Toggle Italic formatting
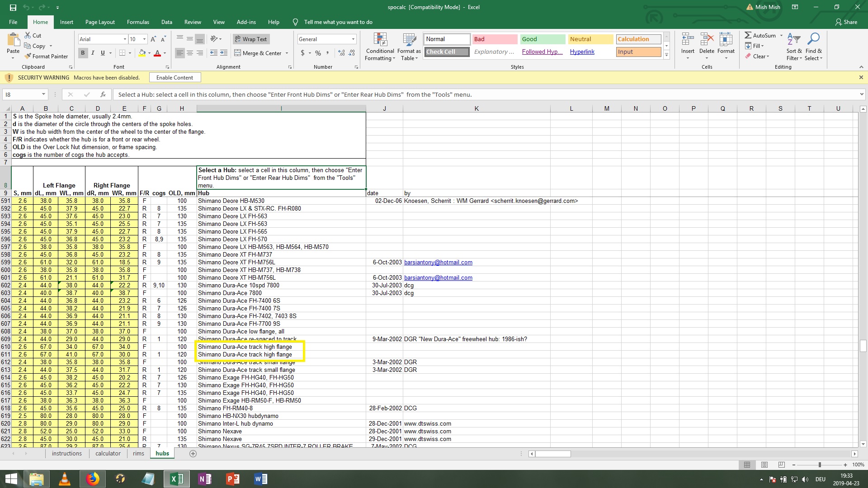This screenshot has height=488, width=868. tap(93, 53)
